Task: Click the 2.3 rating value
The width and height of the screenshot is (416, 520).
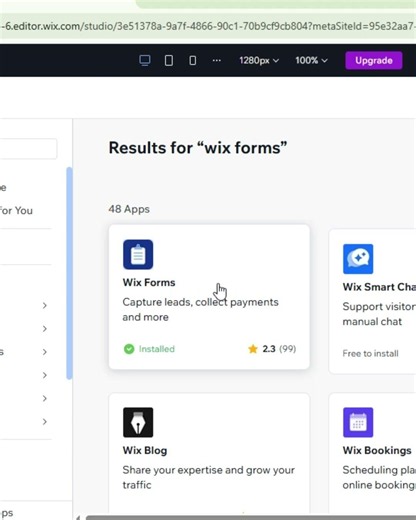Action: (269, 349)
